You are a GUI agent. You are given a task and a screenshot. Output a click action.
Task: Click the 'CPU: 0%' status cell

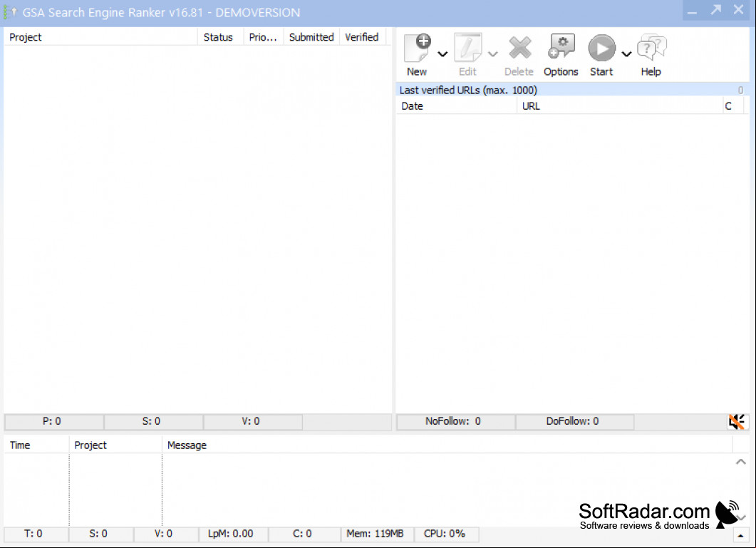[447, 534]
